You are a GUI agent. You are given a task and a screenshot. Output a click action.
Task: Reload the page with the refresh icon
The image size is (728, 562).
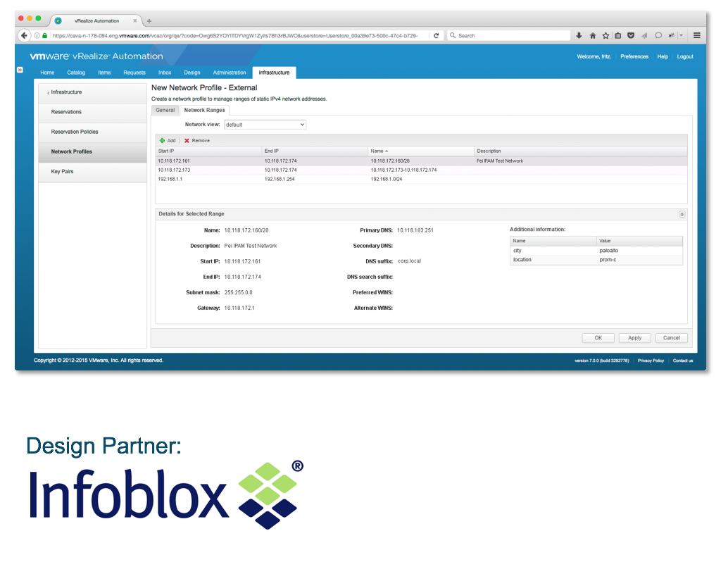coord(437,36)
